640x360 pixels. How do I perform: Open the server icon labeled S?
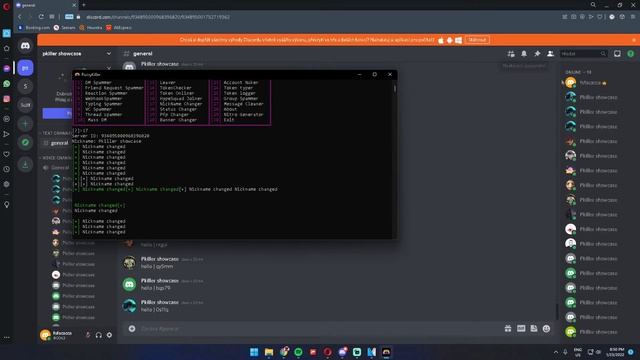25,86
